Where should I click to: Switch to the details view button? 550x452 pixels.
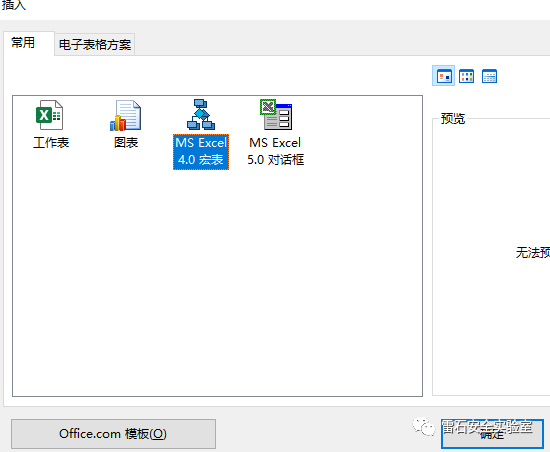(489, 76)
